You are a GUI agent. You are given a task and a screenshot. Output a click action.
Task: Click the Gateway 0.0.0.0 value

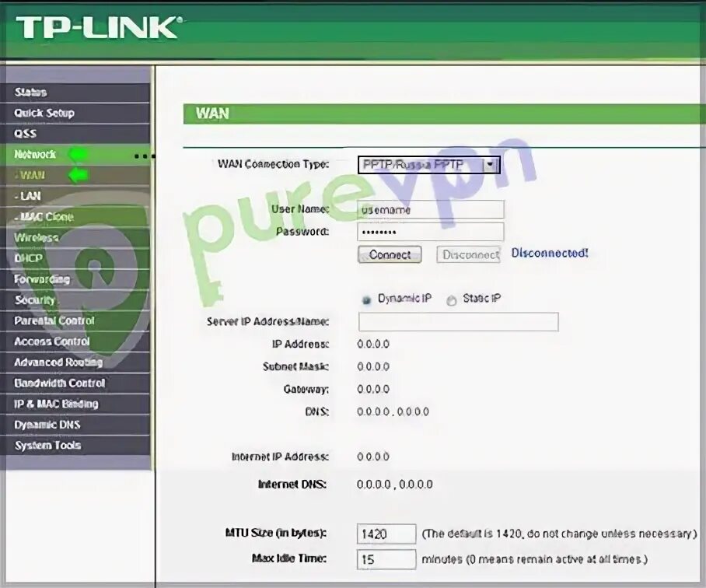pyautogui.click(x=373, y=389)
